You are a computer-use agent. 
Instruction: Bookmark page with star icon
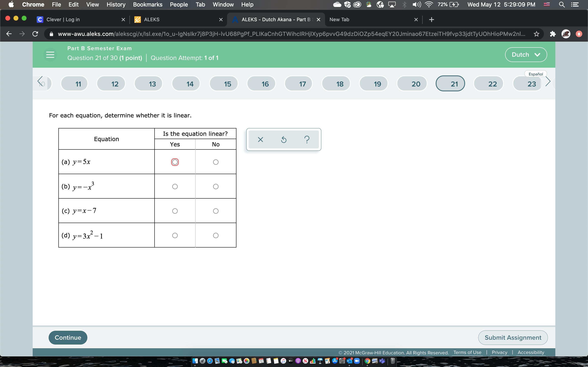(x=537, y=34)
